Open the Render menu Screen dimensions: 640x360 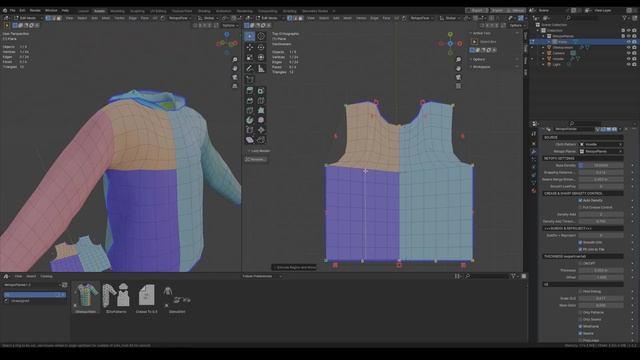[x=35, y=10]
